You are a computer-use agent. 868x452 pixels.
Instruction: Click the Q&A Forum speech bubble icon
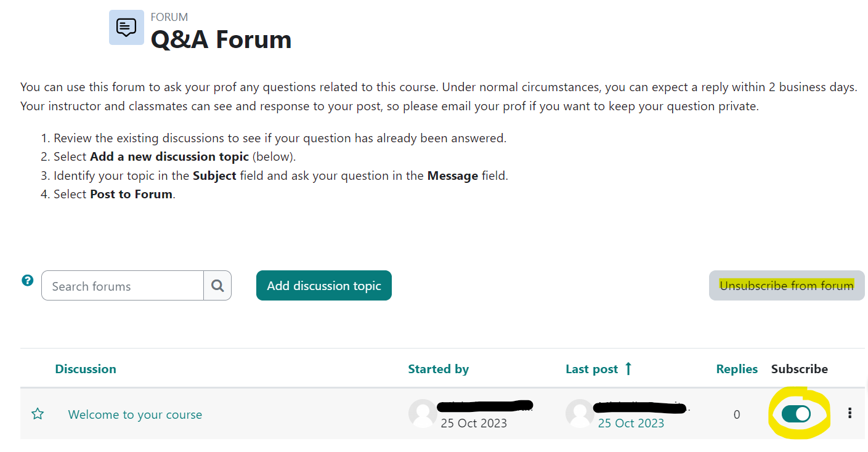[126, 28]
